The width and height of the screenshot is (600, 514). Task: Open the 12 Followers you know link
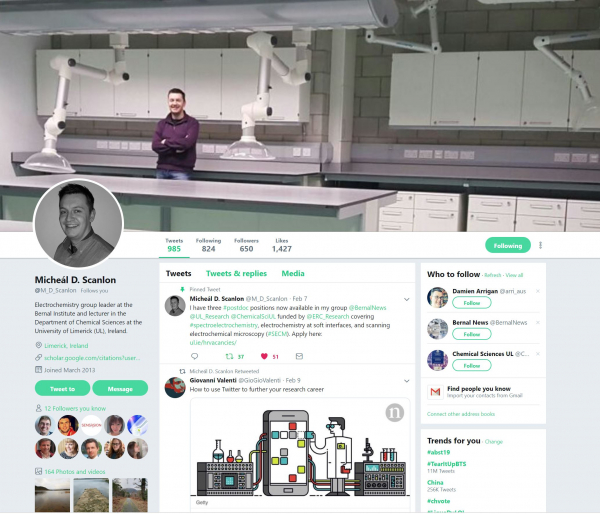[x=75, y=408]
